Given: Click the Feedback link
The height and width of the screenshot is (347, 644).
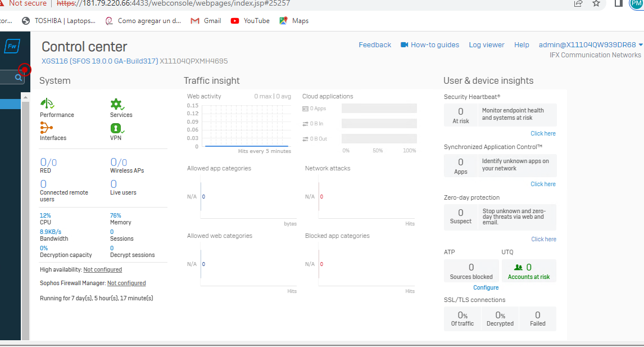Looking at the screenshot, I should tap(375, 45).
